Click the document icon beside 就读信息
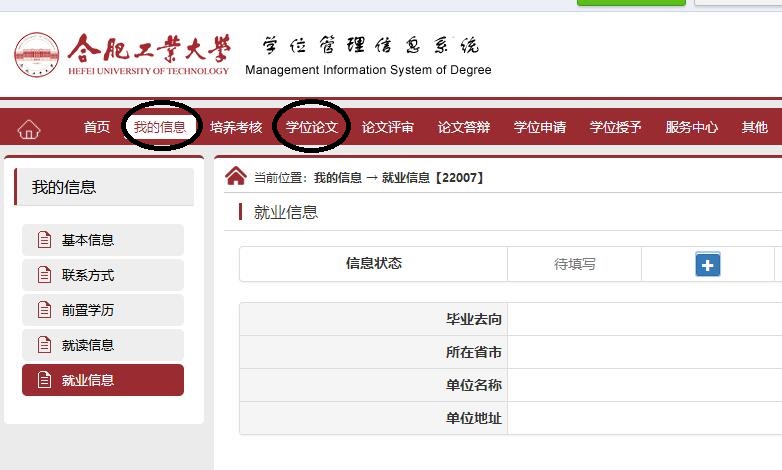The width and height of the screenshot is (782, 470). click(43, 345)
